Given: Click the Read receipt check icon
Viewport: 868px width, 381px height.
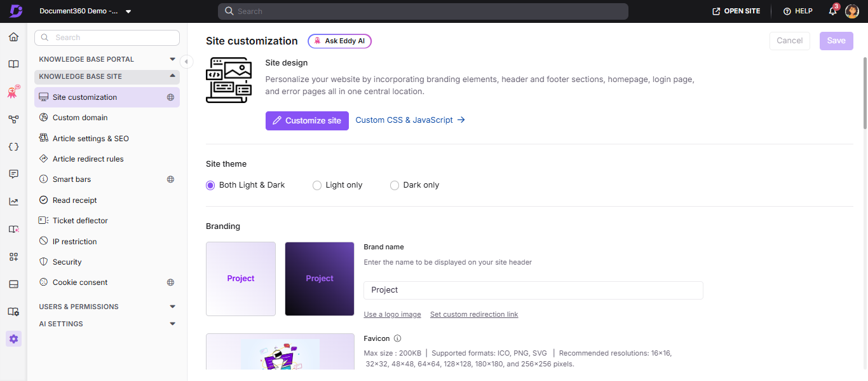Looking at the screenshot, I should tap(44, 200).
